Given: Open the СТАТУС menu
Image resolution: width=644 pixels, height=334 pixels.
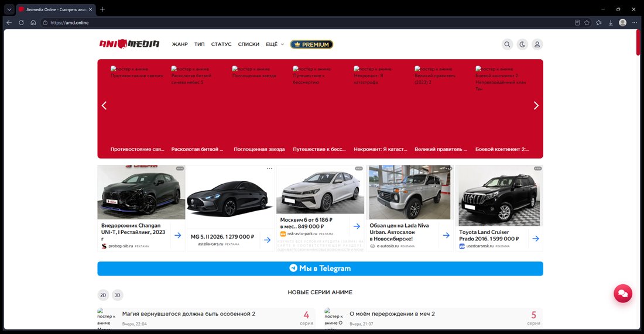Looking at the screenshot, I should [221, 44].
